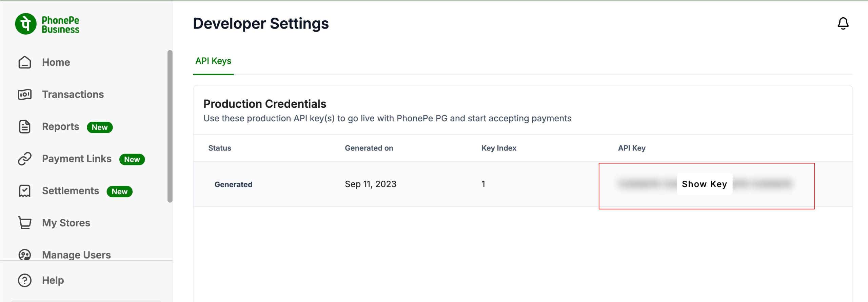Click the Help question mark icon
Image resolution: width=868 pixels, height=302 pixels.
[25, 280]
